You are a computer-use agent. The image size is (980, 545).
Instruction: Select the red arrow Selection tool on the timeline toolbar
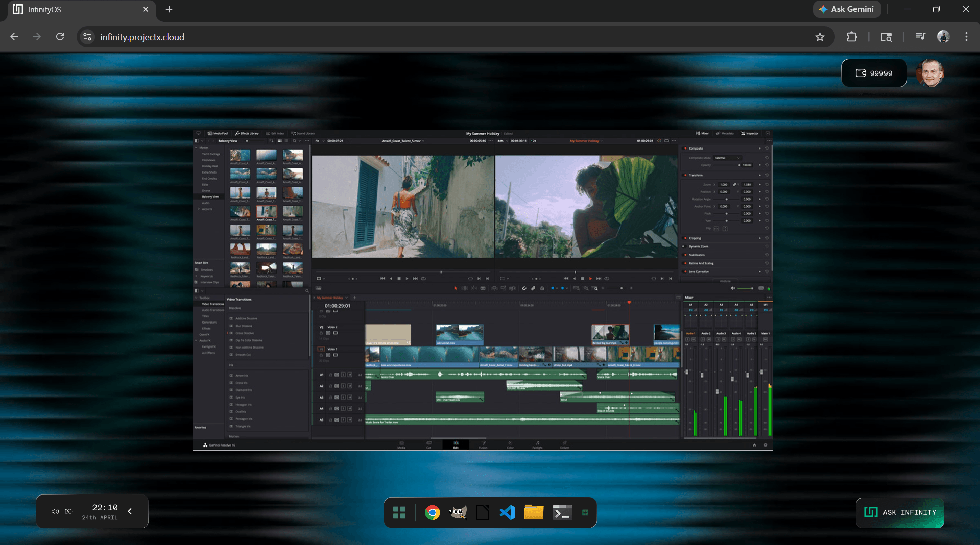456,288
